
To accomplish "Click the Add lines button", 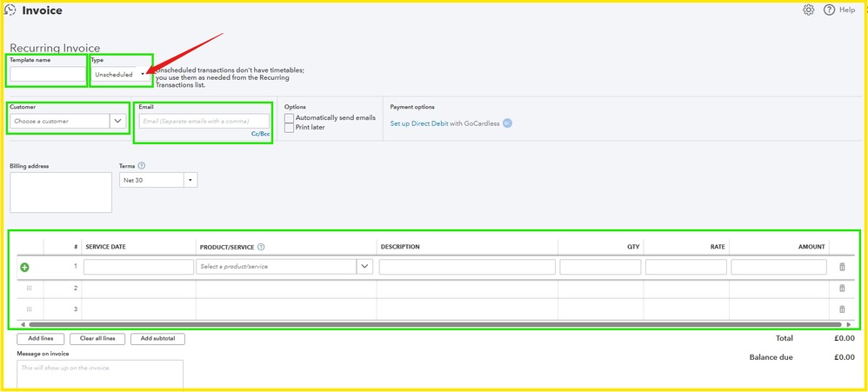I will [40, 339].
